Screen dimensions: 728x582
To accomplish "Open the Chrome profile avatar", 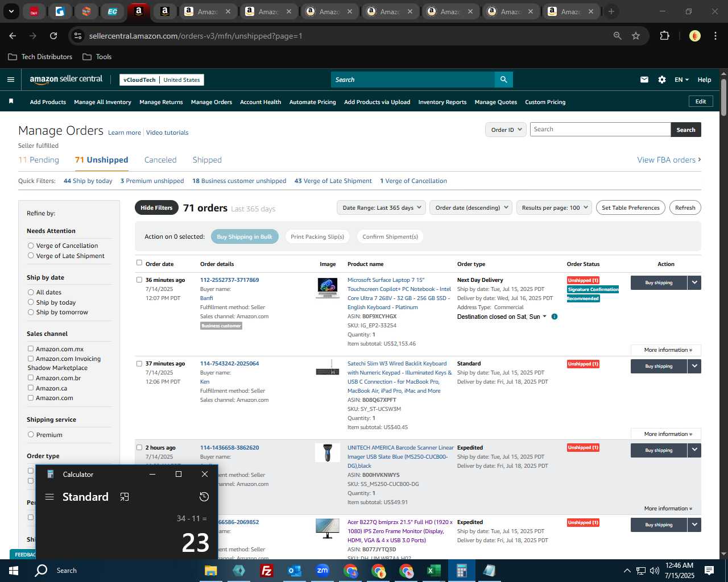I will click(694, 36).
